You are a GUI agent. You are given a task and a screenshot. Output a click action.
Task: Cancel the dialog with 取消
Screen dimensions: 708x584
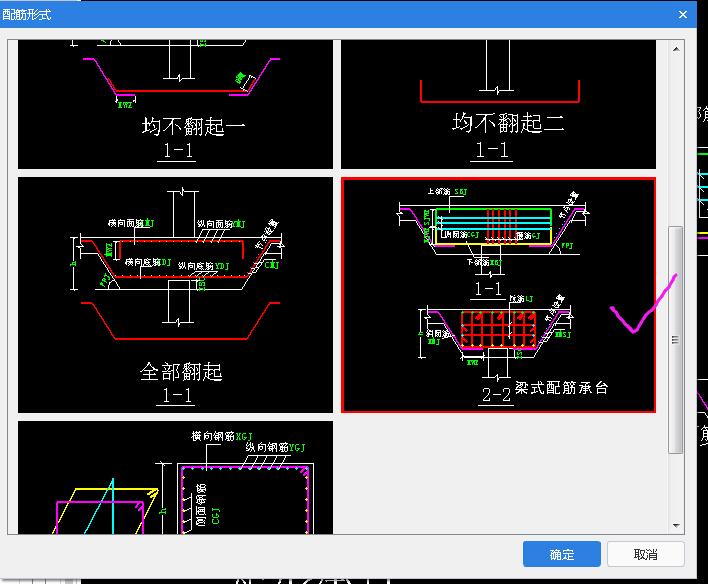645,554
